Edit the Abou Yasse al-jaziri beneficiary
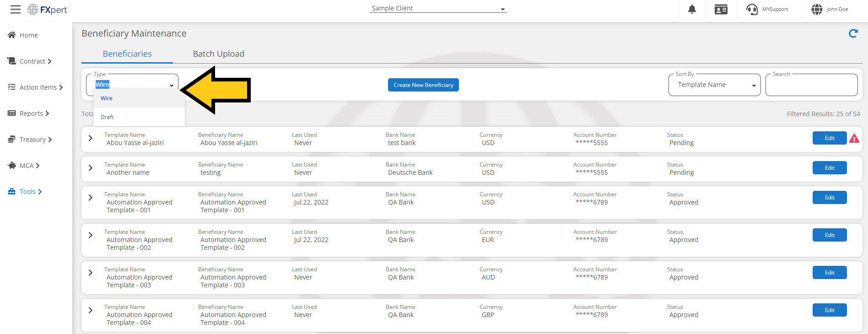This screenshot has width=868, height=334. point(830,138)
